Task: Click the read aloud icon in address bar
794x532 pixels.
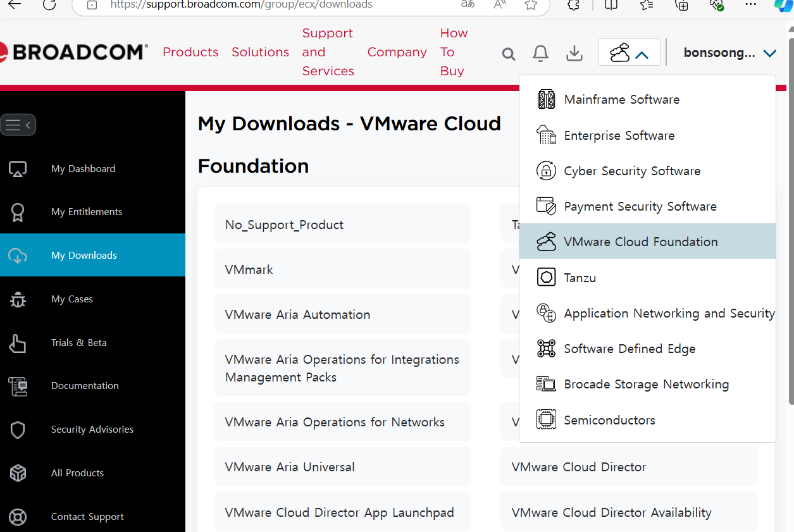Action: 500,4
